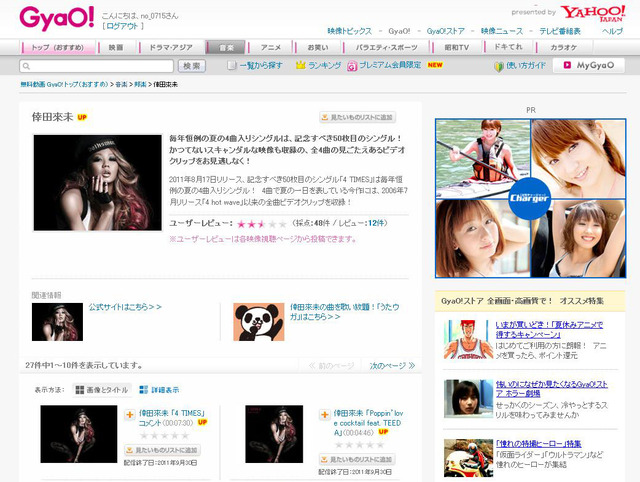Open 憧れの特撮ヒーロー特集 link
The image size is (640, 482).
click(x=538, y=444)
